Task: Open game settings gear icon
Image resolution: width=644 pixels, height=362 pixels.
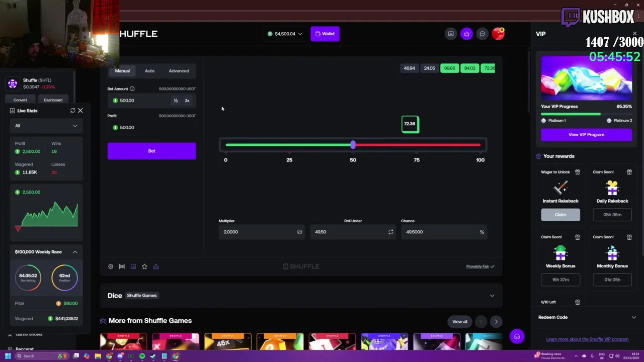Action: (111, 266)
